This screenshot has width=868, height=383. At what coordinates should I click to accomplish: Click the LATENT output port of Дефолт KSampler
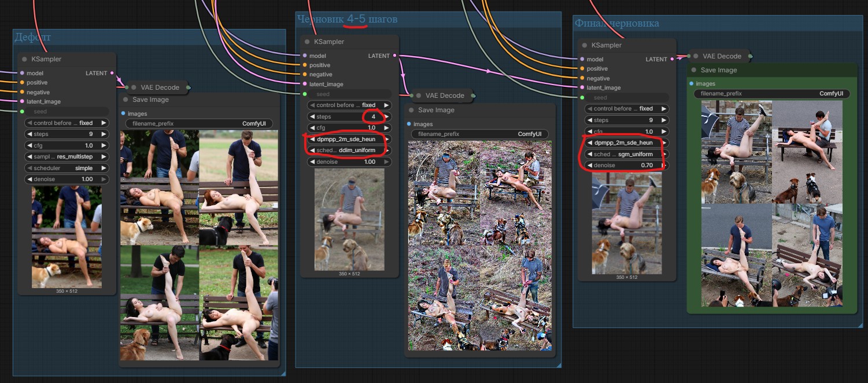pyautogui.click(x=112, y=73)
